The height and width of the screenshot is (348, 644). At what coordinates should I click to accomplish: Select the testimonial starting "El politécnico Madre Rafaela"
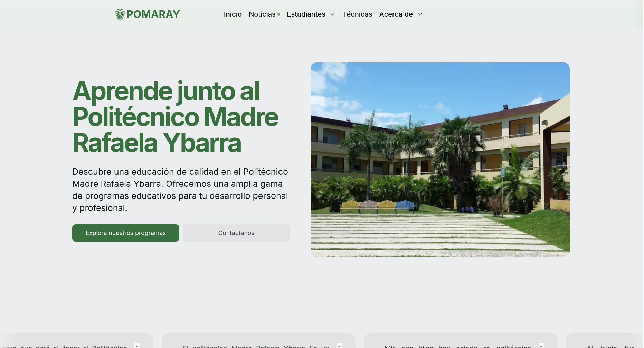point(256,346)
